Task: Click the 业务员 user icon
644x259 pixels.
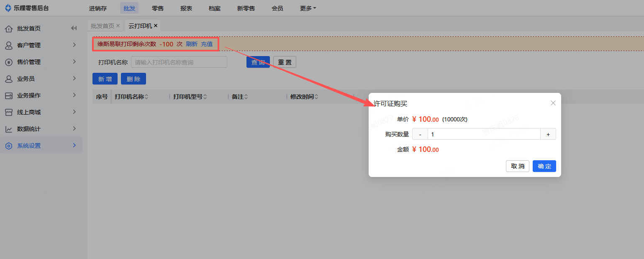Action: 9,79
